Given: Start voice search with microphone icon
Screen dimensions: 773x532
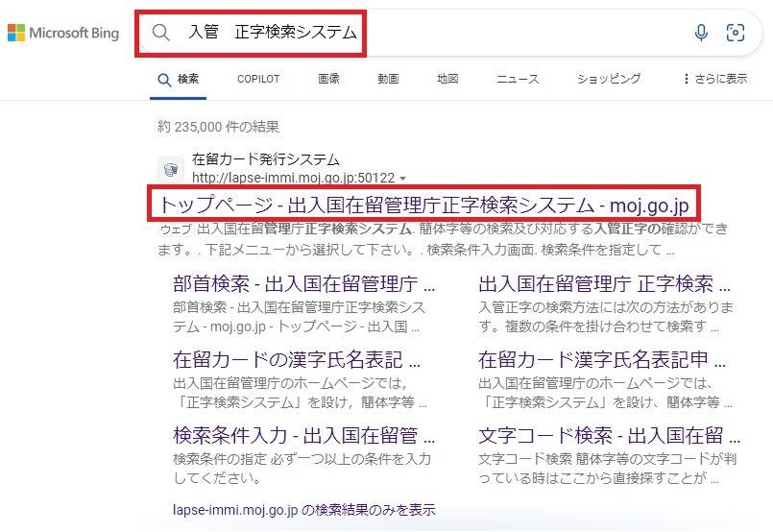Looking at the screenshot, I should 701,33.
